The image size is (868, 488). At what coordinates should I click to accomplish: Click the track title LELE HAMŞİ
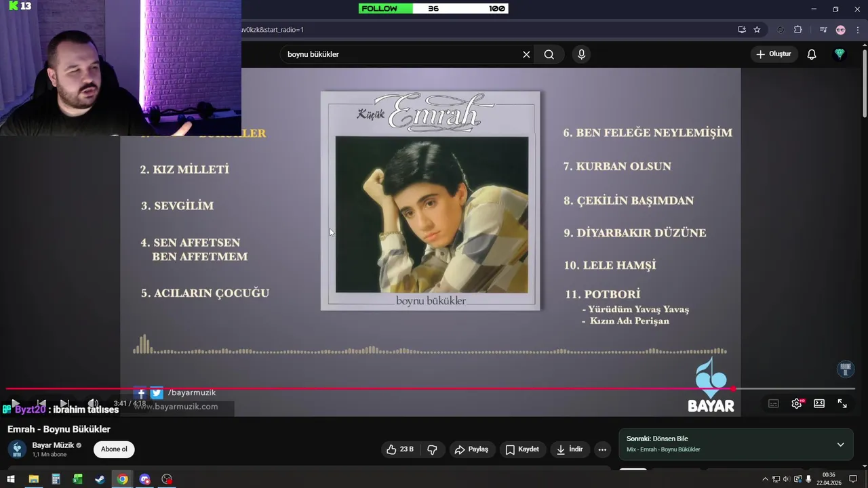click(x=619, y=265)
